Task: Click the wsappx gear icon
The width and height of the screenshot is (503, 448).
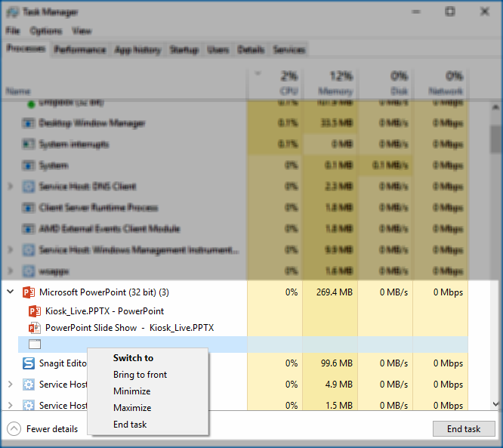Action: (29, 271)
